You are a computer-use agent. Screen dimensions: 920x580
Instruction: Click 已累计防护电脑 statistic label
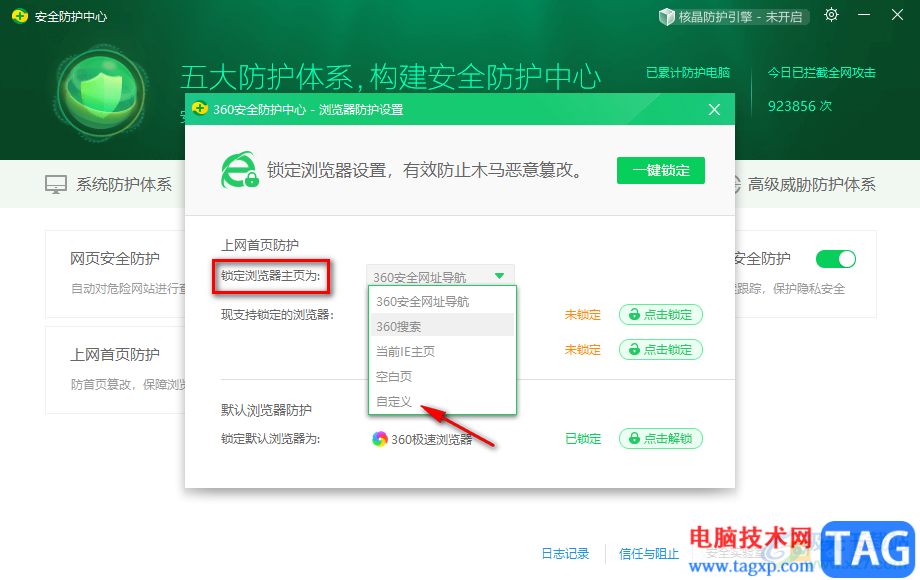[688, 73]
